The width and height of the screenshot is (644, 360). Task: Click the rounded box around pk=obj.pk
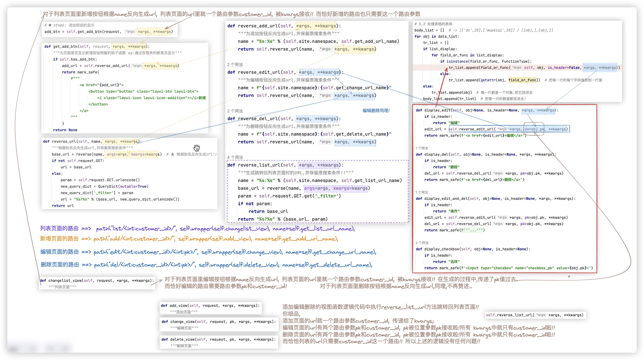coord(534,129)
